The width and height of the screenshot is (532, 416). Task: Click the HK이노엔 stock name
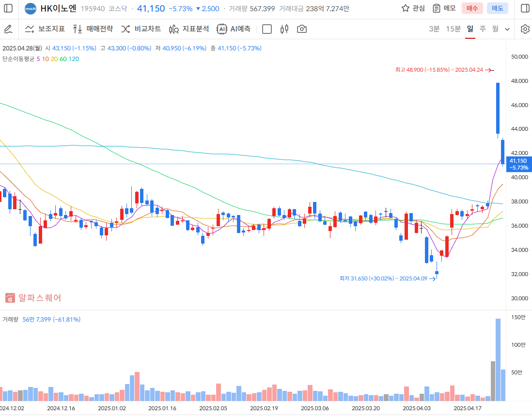click(x=58, y=9)
